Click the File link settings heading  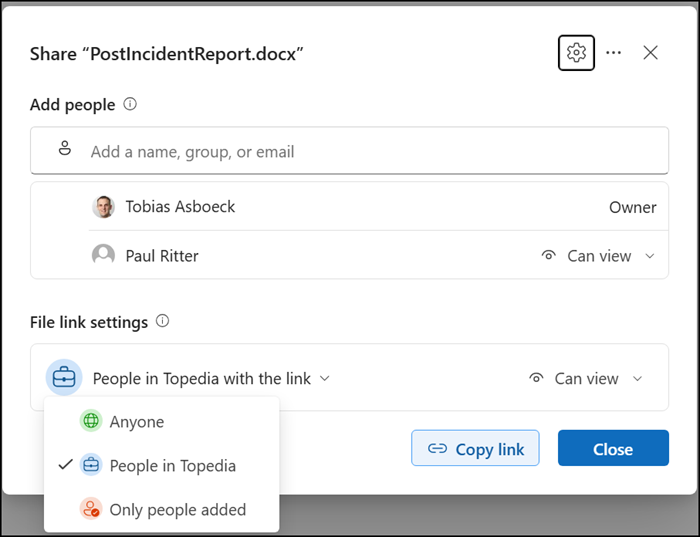(x=89, y=322)
